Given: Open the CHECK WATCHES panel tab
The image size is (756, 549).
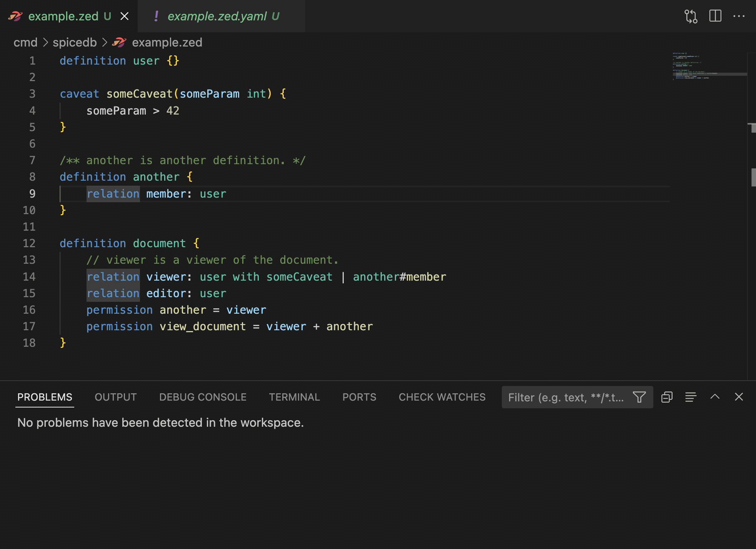Looking at the screenshot, I should coord(442,397).
